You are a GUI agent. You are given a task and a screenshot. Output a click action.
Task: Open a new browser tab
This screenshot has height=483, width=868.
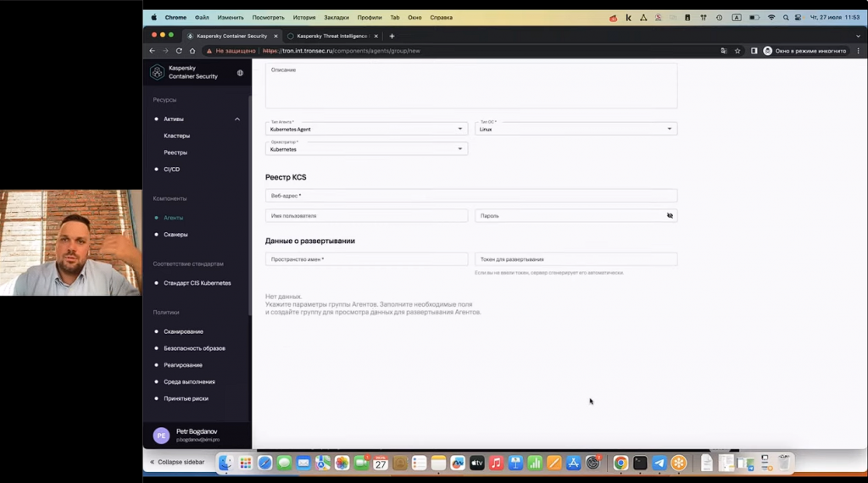392,36
